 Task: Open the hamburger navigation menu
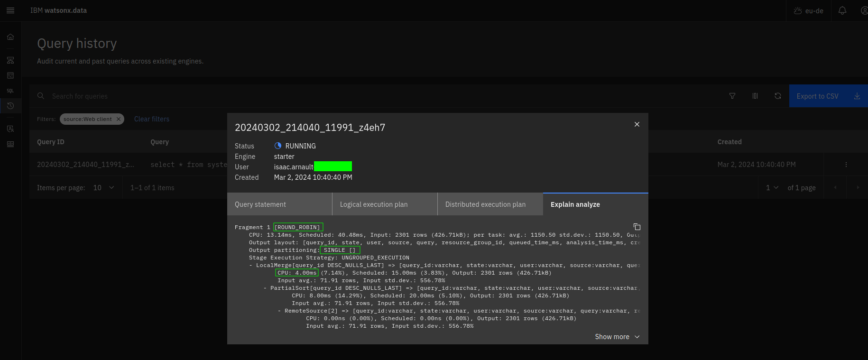tap(10, 10)
